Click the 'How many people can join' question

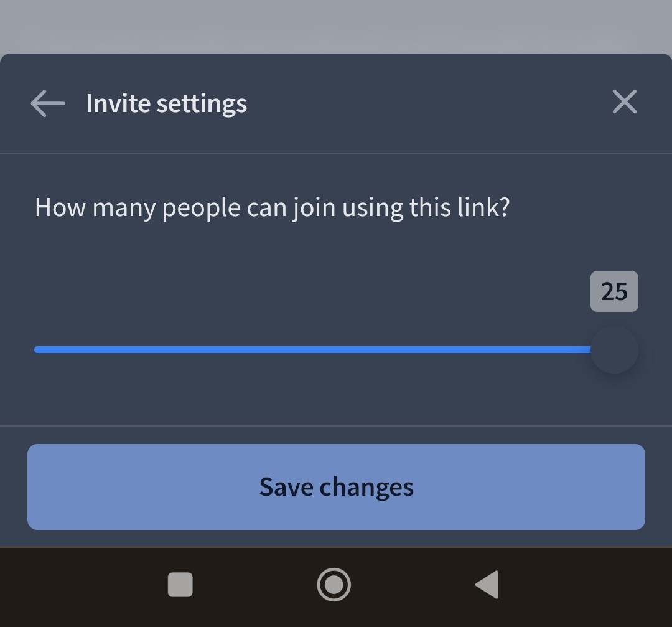tap(272, 208)
